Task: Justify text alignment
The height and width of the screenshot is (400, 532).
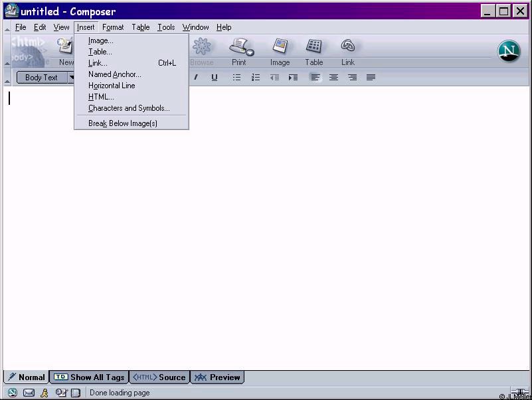Action: point(371,78)
